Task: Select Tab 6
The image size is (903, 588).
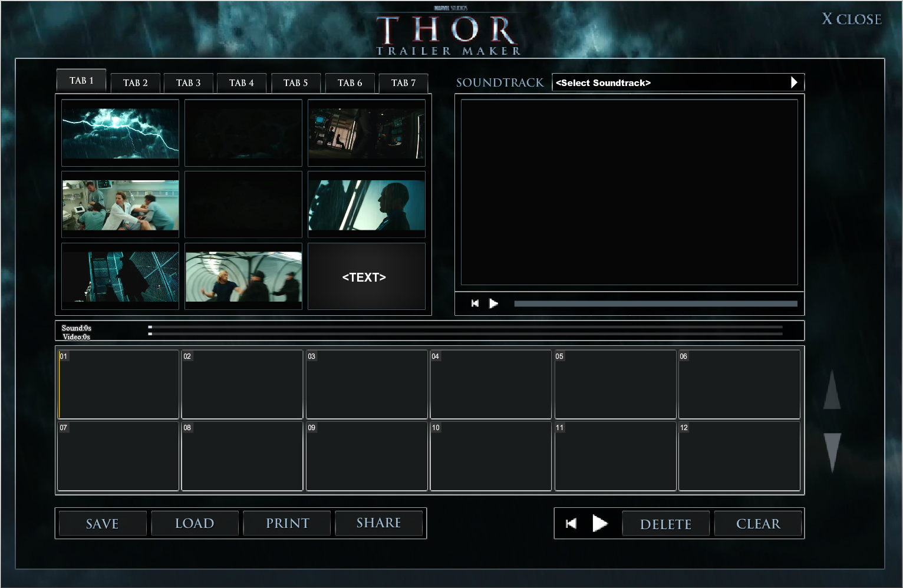Action: point(350,83)
